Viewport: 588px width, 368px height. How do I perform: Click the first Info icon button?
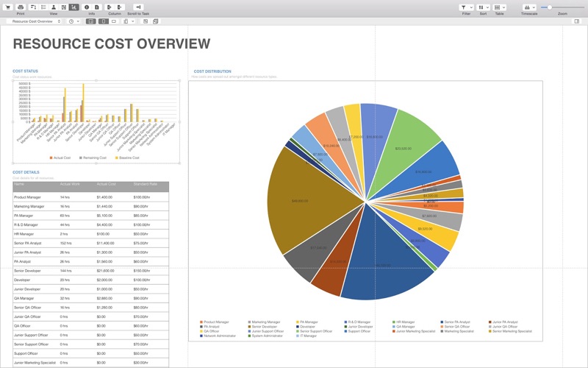click(x=87, y=7)
